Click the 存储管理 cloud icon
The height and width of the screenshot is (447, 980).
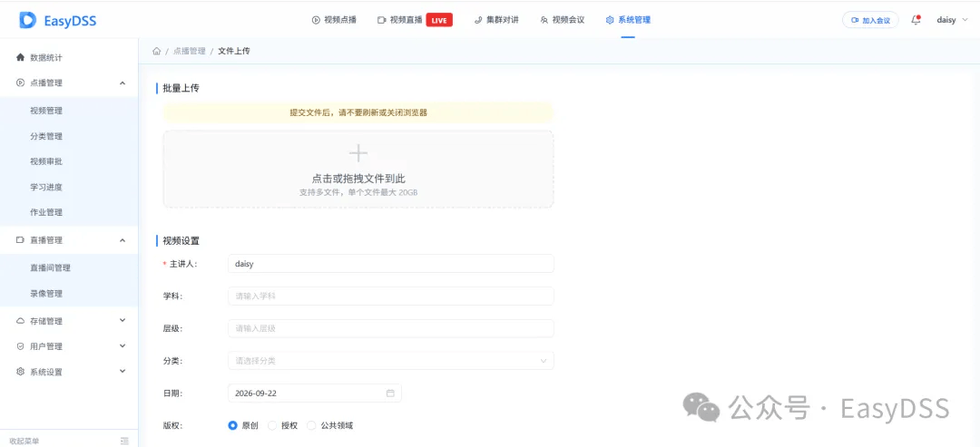click(x=20, y=321)
